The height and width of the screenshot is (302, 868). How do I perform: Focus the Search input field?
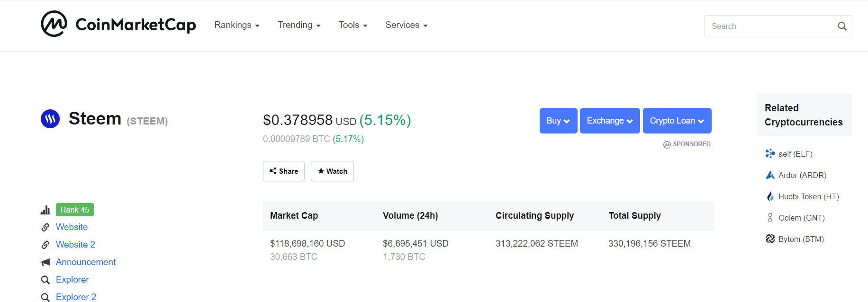778,27
